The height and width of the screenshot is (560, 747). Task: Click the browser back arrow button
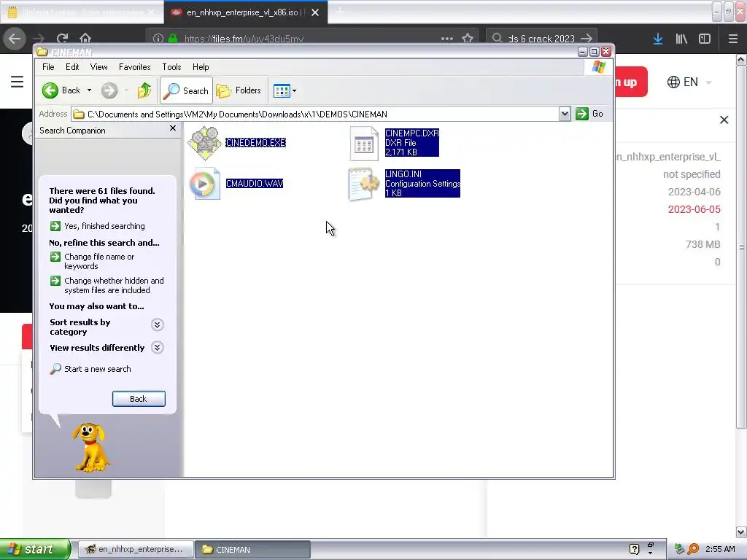tap(15, 38)
